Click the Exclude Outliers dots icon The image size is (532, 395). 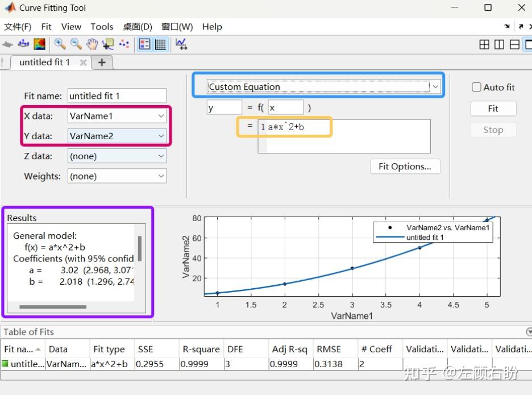124,44
